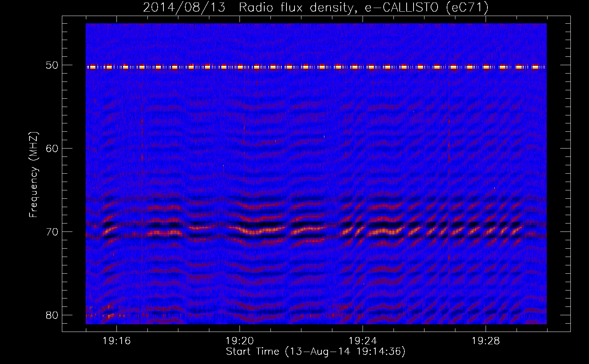
Task: Click the '50' frequency tick label
Action: click(52, 66)
